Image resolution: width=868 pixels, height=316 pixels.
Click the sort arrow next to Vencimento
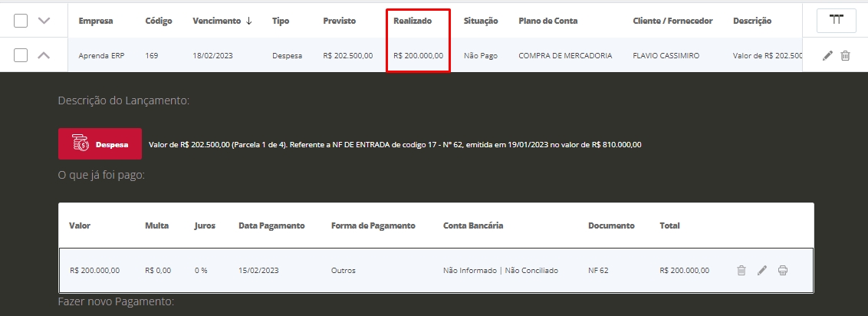(248, 21)
